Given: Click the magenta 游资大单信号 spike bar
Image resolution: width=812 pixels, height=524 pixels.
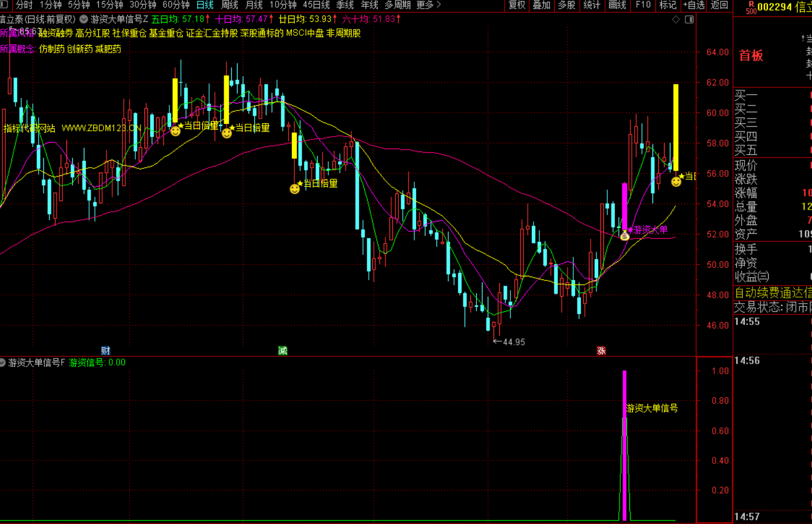Looking at the screenshot, I should (624, 445).
